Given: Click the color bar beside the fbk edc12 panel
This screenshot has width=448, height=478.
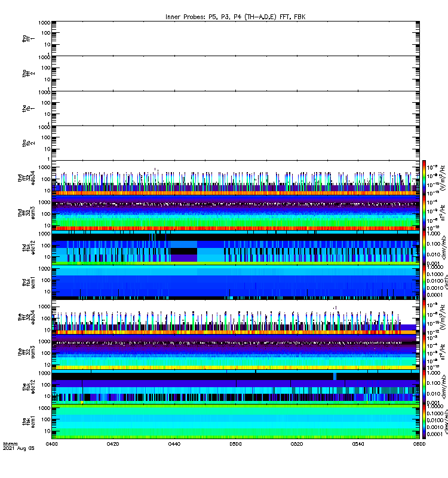Looking at the screenshot, I should coord(424,387).
